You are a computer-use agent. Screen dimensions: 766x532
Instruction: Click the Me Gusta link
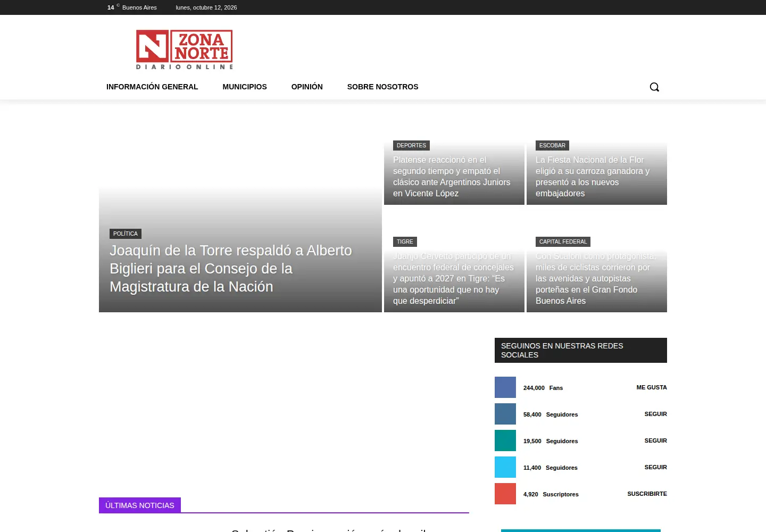tap(652, 387)
